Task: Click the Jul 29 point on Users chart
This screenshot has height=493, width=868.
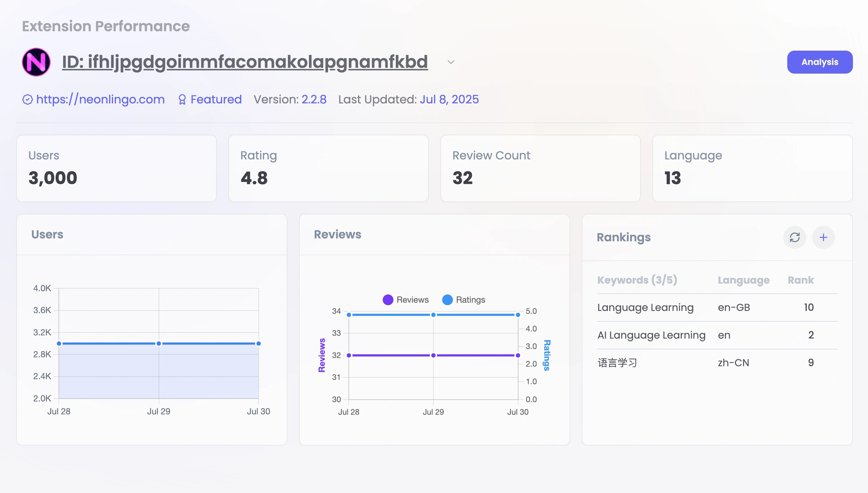Action: click(159, 344)
